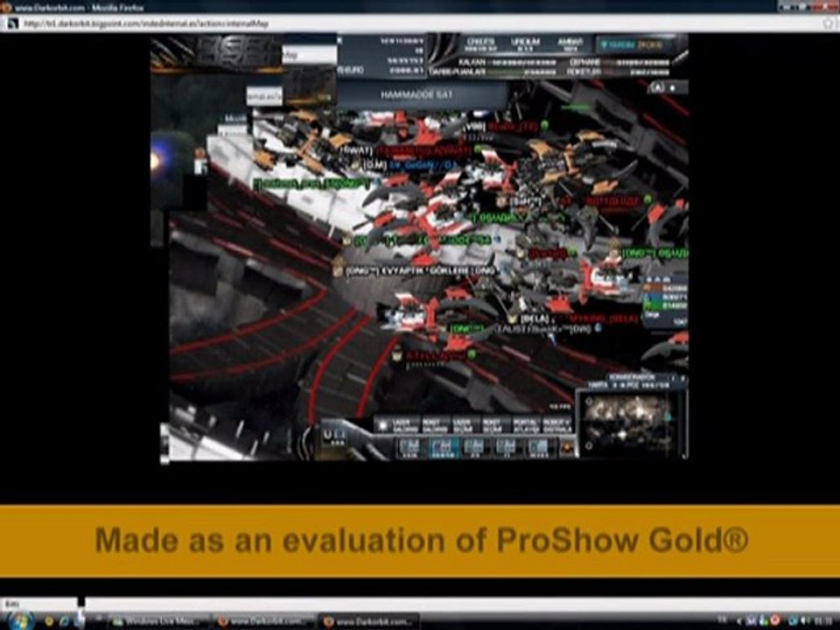Click the ROKETLER rocket count bar
The image size is (840, 630).
pos(619,71)
